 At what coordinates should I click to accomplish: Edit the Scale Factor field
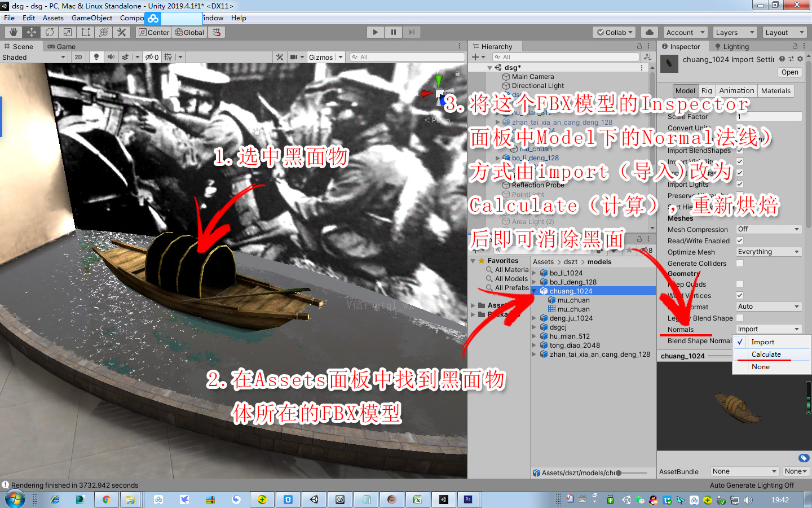[769, 117]
